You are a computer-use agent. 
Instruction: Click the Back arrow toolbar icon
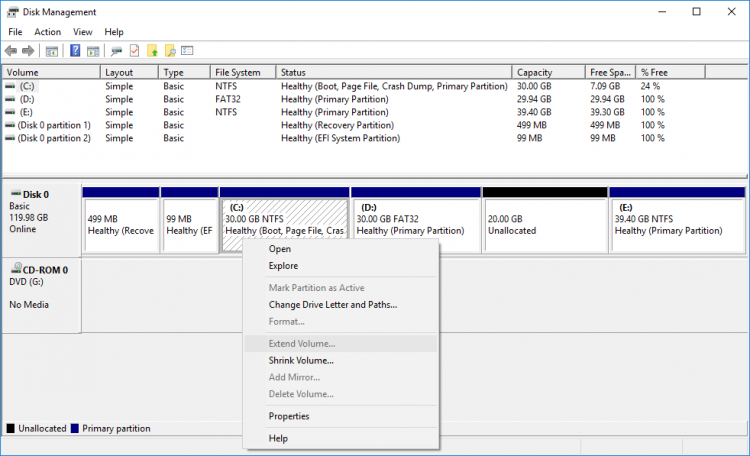point(11,51)
